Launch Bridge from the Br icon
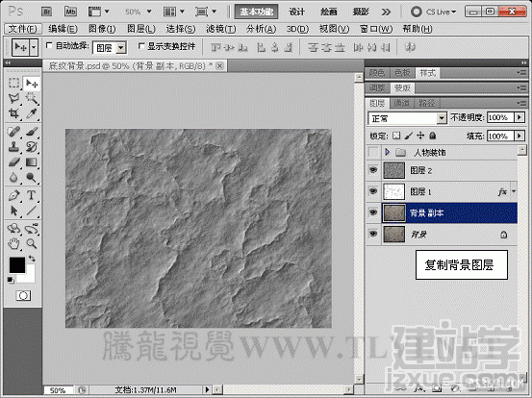The height and width of the screenshot is (398, 532). pyautogui.click(x=46, y=12)
